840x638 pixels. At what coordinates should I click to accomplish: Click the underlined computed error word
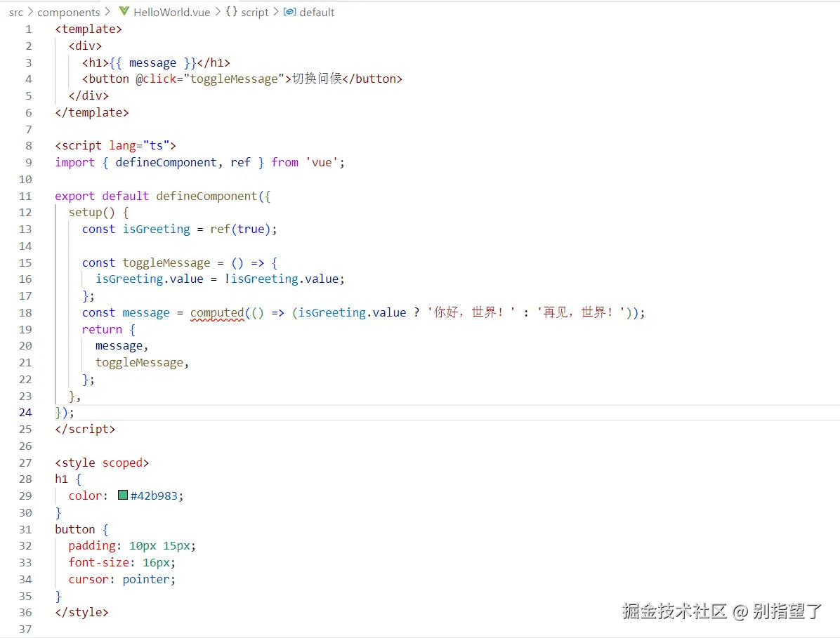[217, 312]
